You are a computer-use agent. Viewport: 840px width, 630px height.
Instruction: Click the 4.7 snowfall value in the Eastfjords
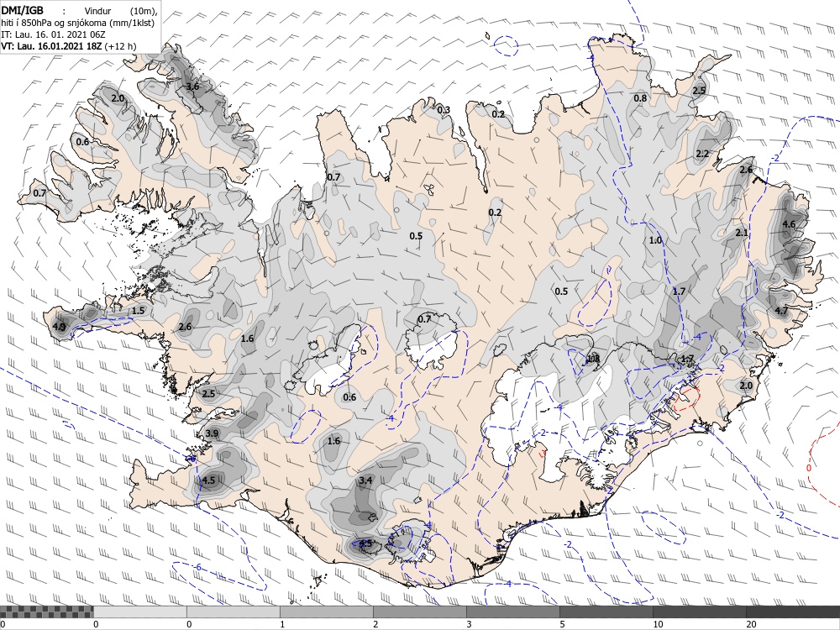coord(781,311)
